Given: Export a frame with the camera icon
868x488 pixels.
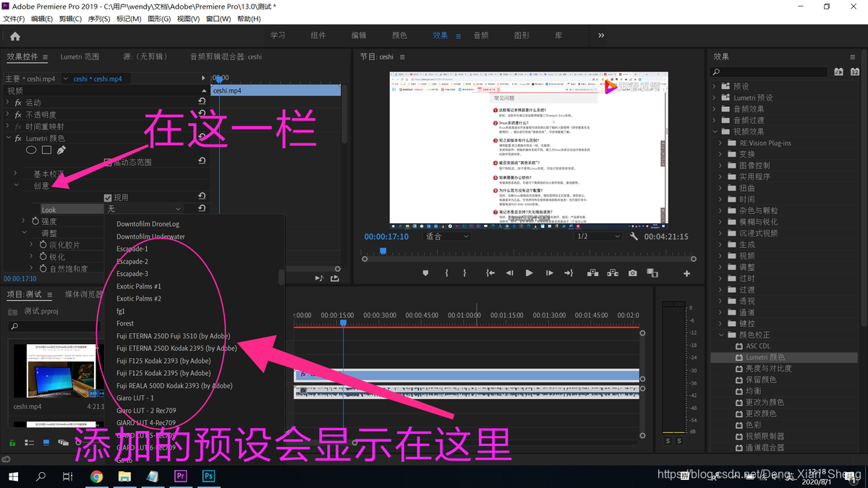Looking at the screenshot, I should tap(632, 273).
